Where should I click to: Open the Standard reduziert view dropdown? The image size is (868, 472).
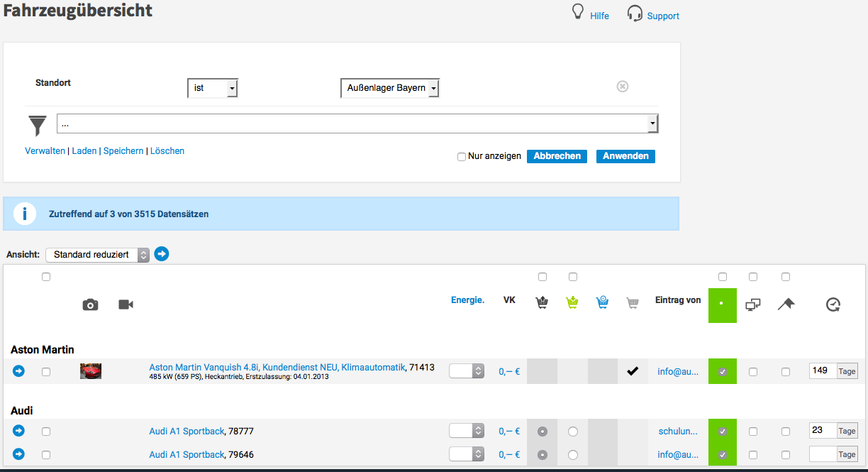[x=97, y=255]
